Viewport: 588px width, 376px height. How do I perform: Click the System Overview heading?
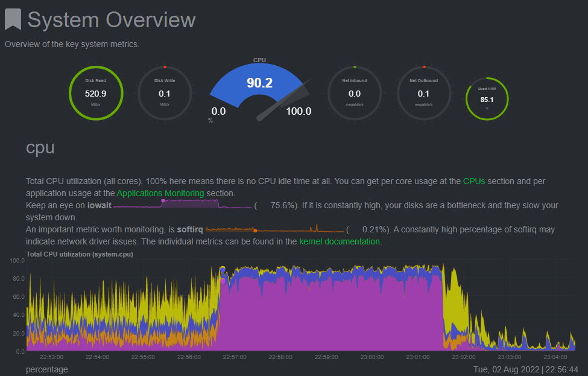(x=112, y=19)
